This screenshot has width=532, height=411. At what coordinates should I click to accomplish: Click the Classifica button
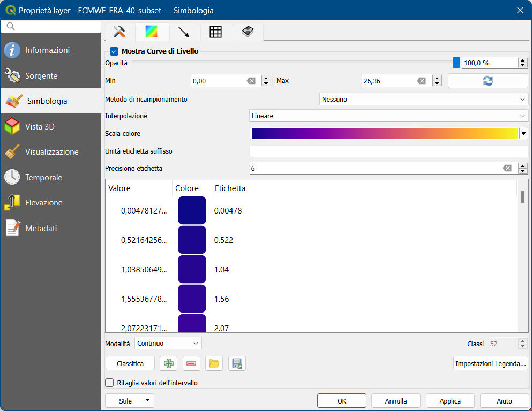click(x=130, y=363)
